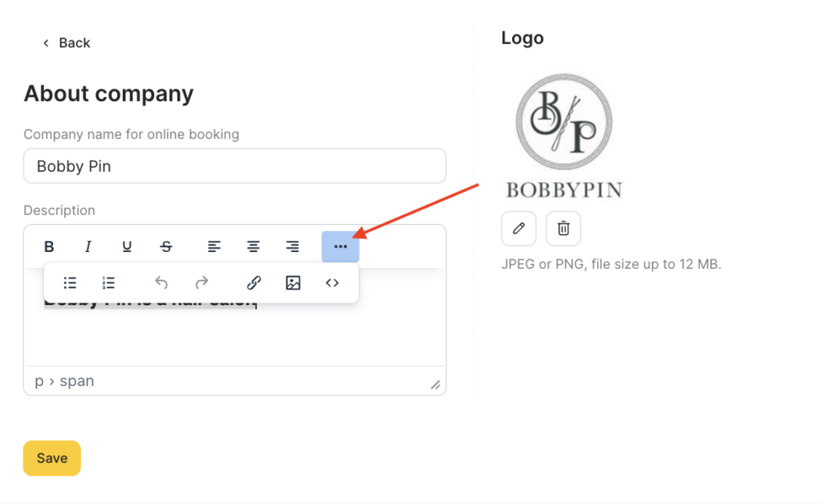This screenshot has height=504, width=822.
Task: Center align the description text
Action: coord(254,246)
